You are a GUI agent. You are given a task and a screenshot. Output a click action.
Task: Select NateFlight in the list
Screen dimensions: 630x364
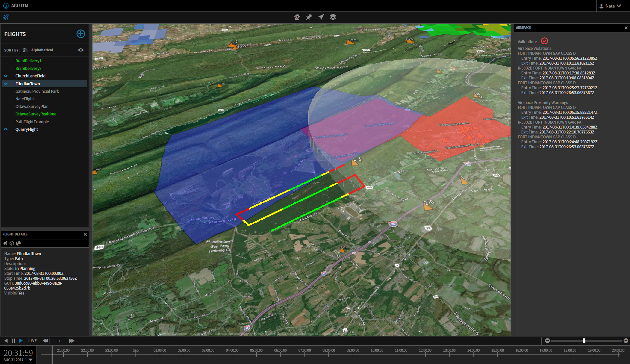pos(25,99)
